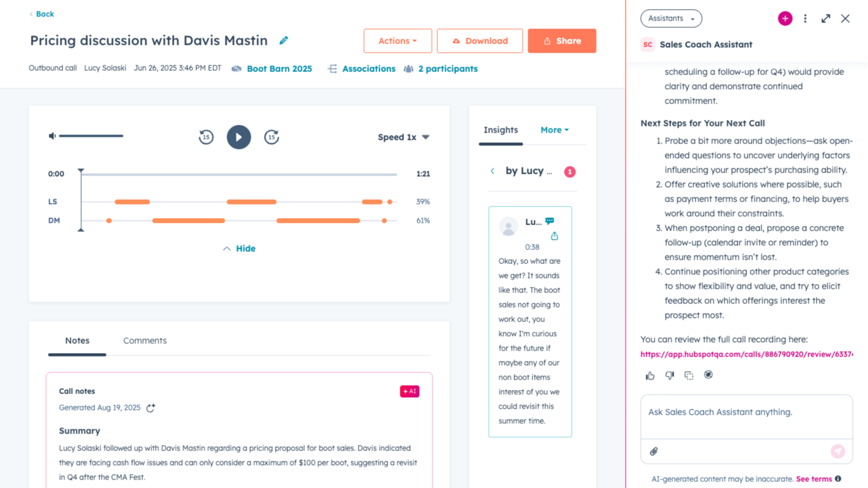Share Lucy's insight using the export icon

pos(554,236)
